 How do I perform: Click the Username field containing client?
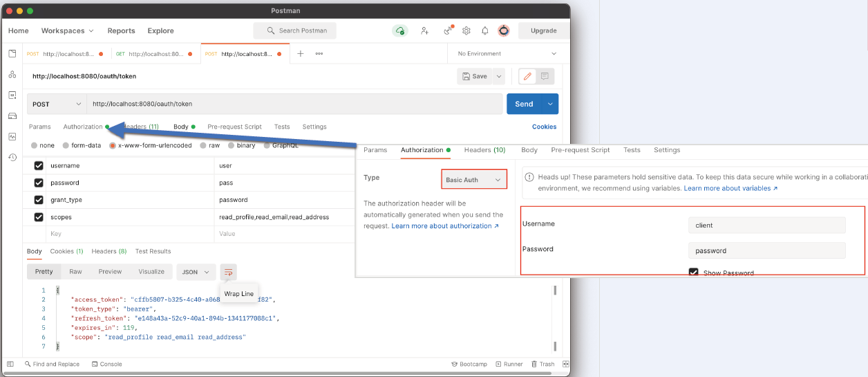(x=766, y=225)
